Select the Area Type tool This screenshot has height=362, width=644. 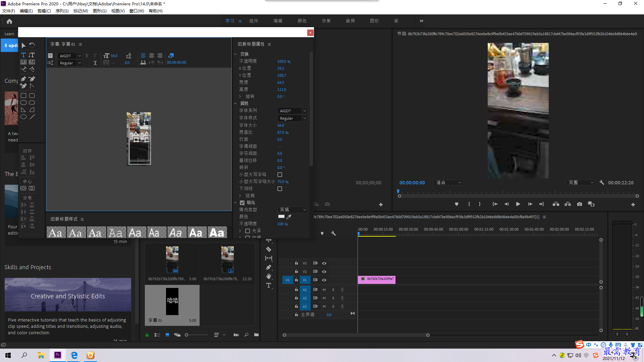[x=23, y=62]
